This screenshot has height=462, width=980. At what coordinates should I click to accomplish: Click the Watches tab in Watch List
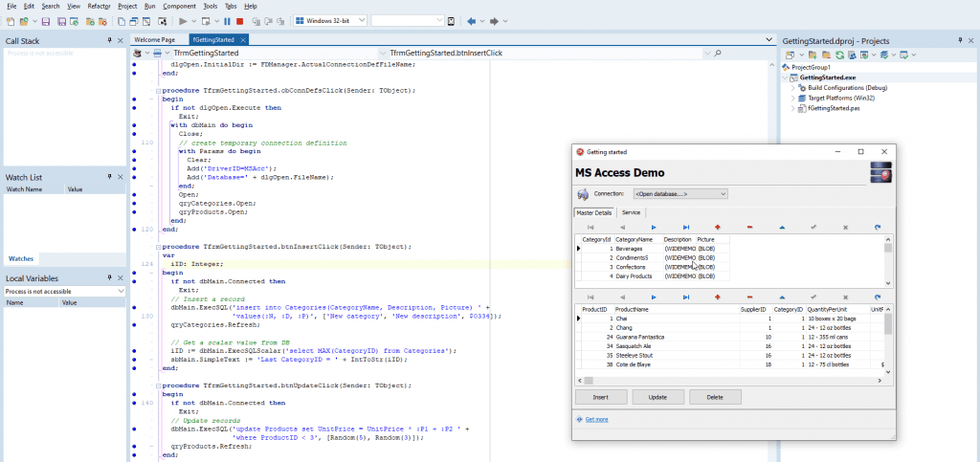tap(21, 258)
